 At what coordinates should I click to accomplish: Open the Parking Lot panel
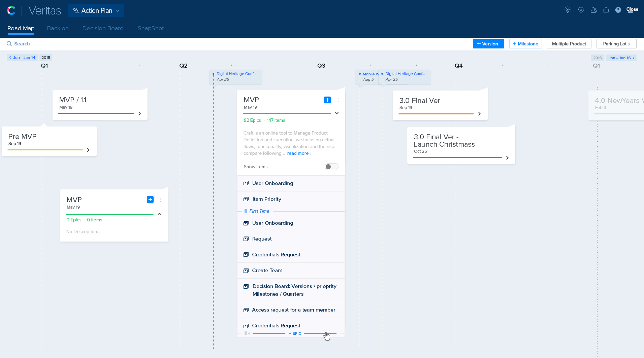pyautogui.click(x=616, y=44)
